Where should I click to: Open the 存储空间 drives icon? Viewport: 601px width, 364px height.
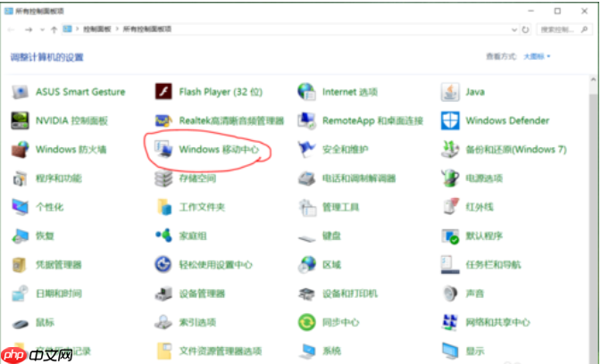[x=163, y=178]
